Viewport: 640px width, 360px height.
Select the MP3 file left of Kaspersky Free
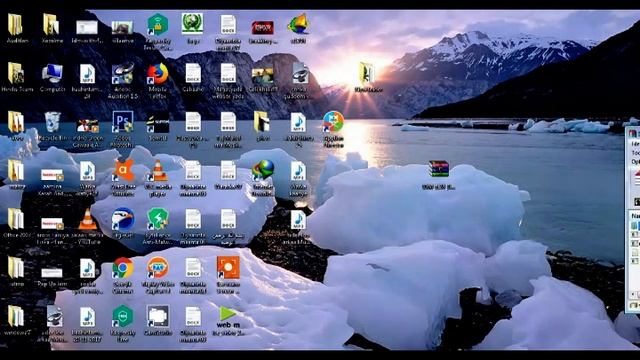coord(87,316)
